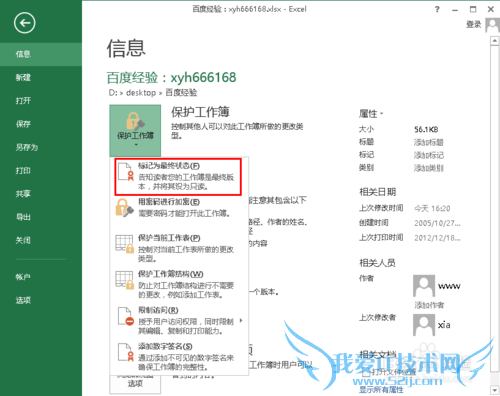
Task: Open the 信息 tab in sidebar
Action: pos(41,54)
